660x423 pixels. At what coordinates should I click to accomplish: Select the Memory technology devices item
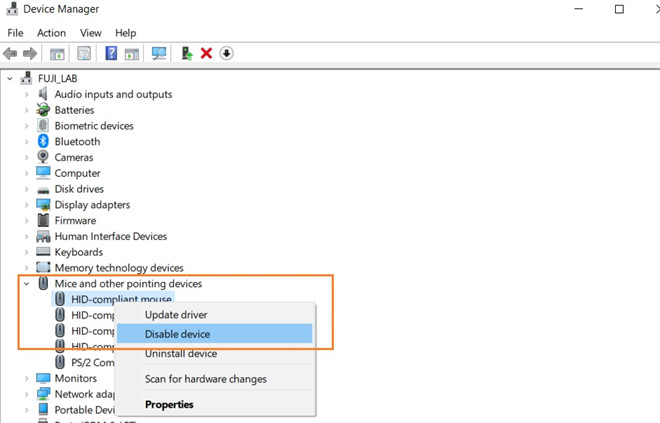pos(118,268)
